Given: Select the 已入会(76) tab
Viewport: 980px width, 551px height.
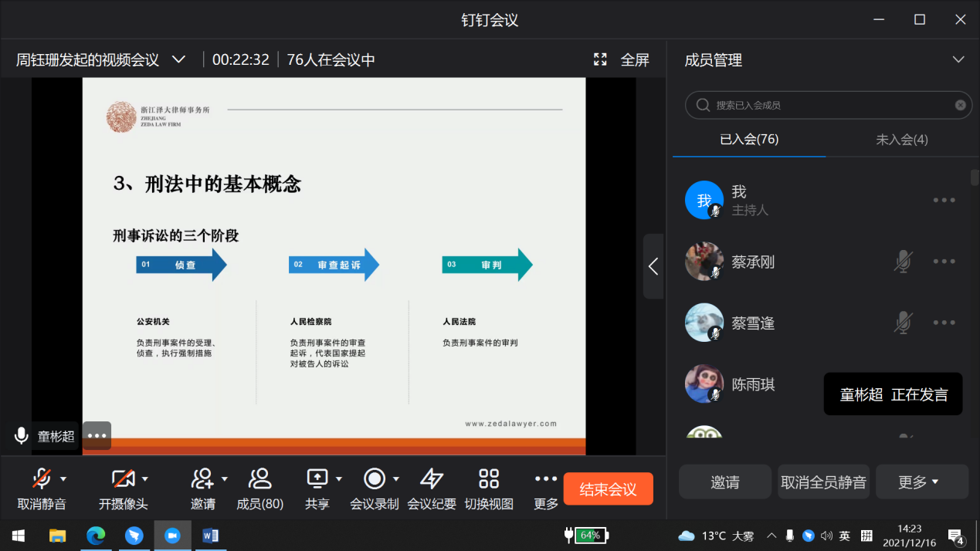Looking at the screenshot, I should [748, 140].
